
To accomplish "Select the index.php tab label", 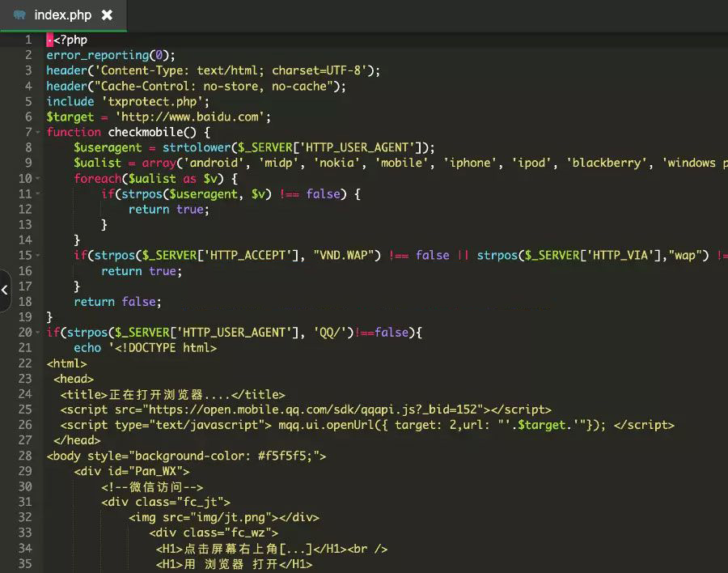I will tap(63, 15).
